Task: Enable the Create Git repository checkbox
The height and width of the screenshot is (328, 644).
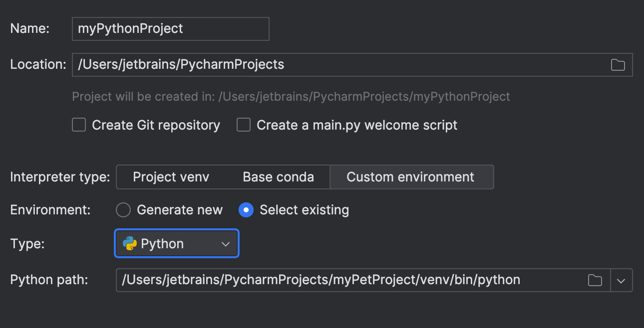Action: coord(78,125)
